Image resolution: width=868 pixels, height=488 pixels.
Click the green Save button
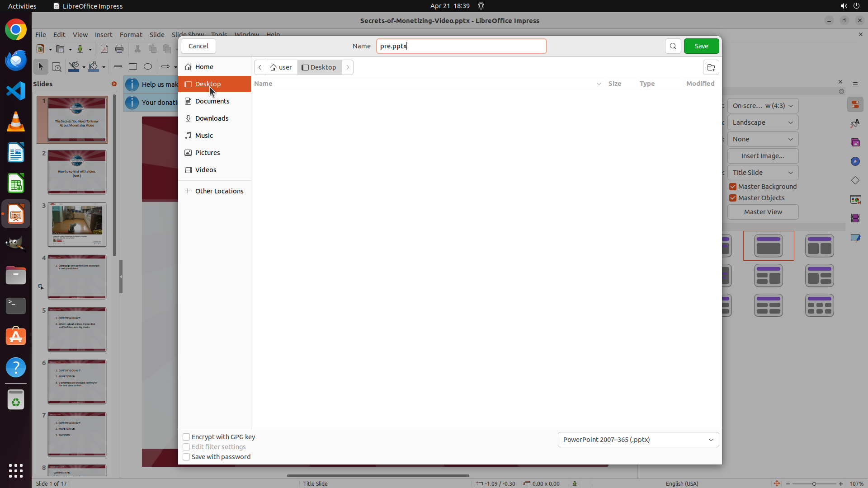tap(701, 46)
